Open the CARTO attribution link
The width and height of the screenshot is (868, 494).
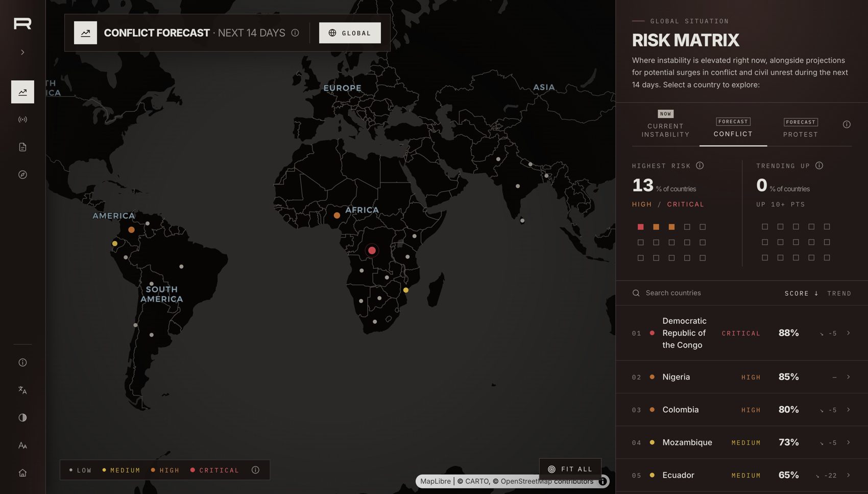(x=477, y=481)
